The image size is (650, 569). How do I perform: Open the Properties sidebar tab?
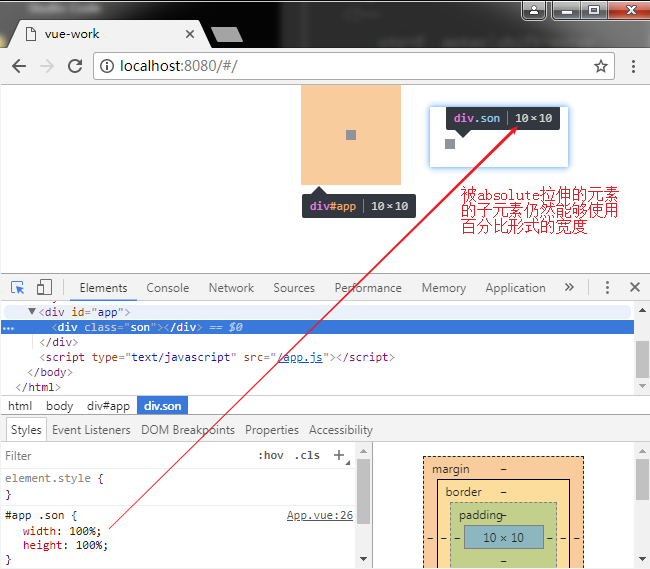click(272, 430)
